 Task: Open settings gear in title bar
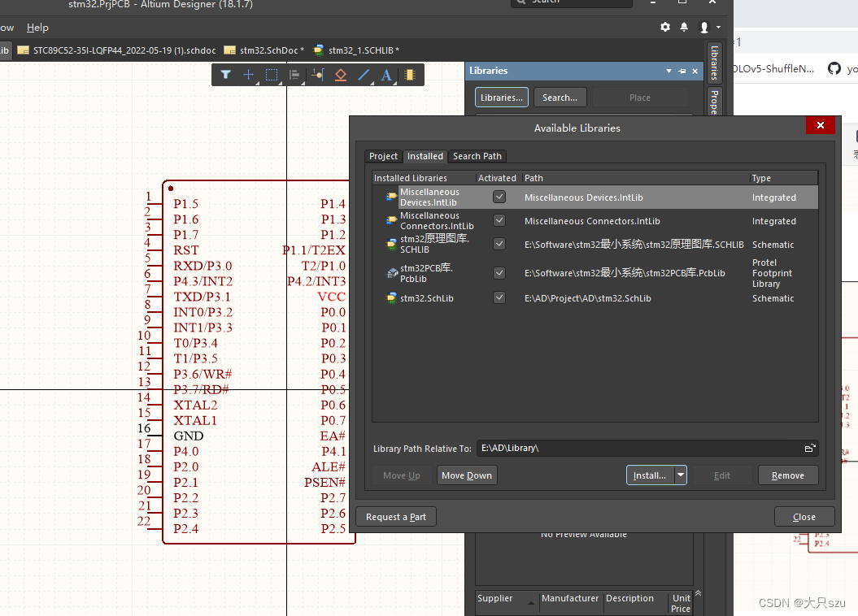click(x=664, y=27)
